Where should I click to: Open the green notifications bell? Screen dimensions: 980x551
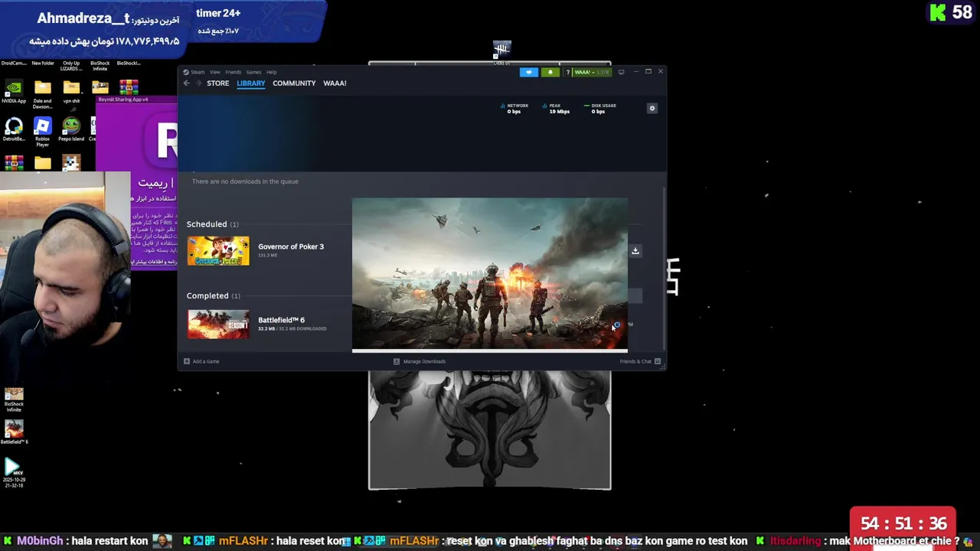(550, 72)
